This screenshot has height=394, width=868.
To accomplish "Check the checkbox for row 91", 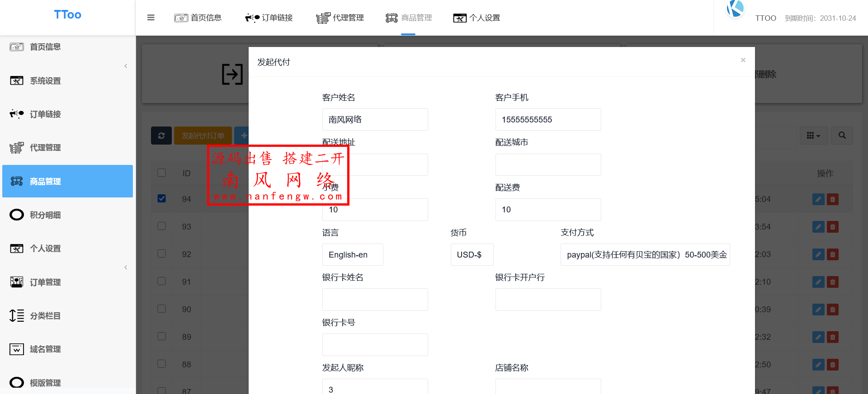I will 162,281.
